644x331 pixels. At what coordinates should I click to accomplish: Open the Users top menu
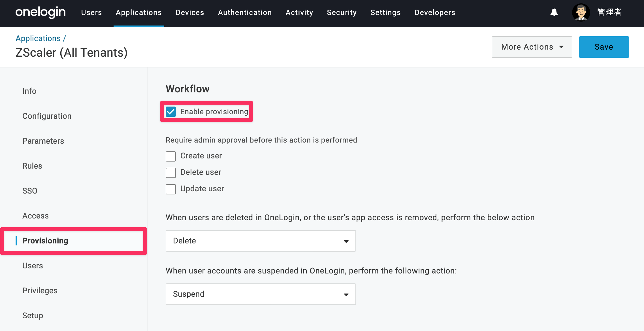tap(91, 12)
